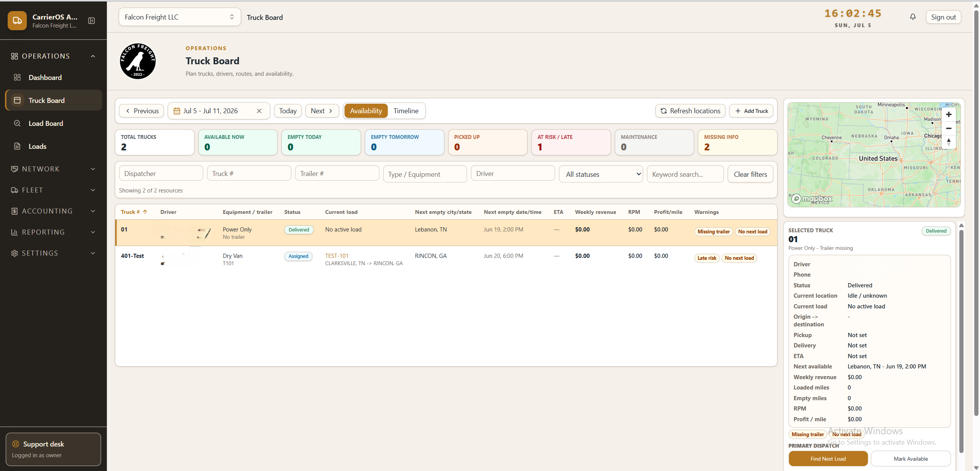The image size is (980, 471).
Task: Go to Loads page
Action: [54, 147]
